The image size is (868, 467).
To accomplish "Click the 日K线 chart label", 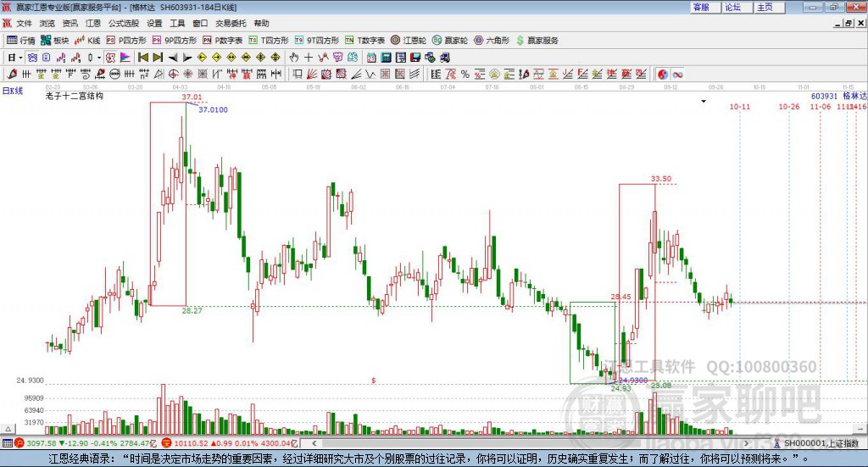I will click(13, 91).
